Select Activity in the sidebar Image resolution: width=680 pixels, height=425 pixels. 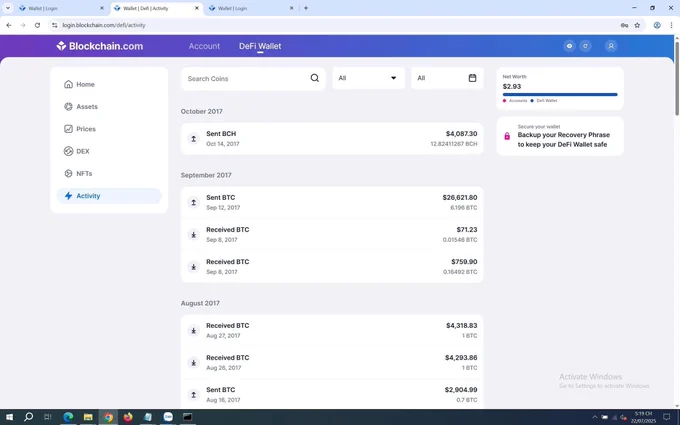[109, 196]
